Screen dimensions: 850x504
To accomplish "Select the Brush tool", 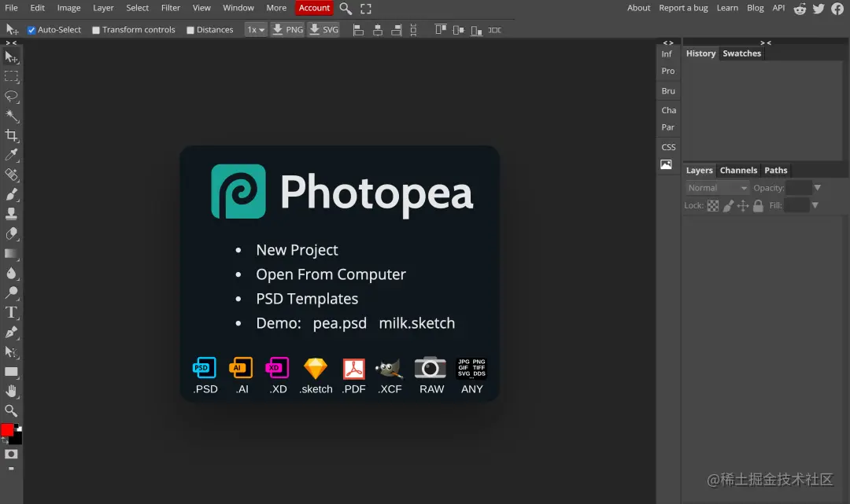I will 11,194.
